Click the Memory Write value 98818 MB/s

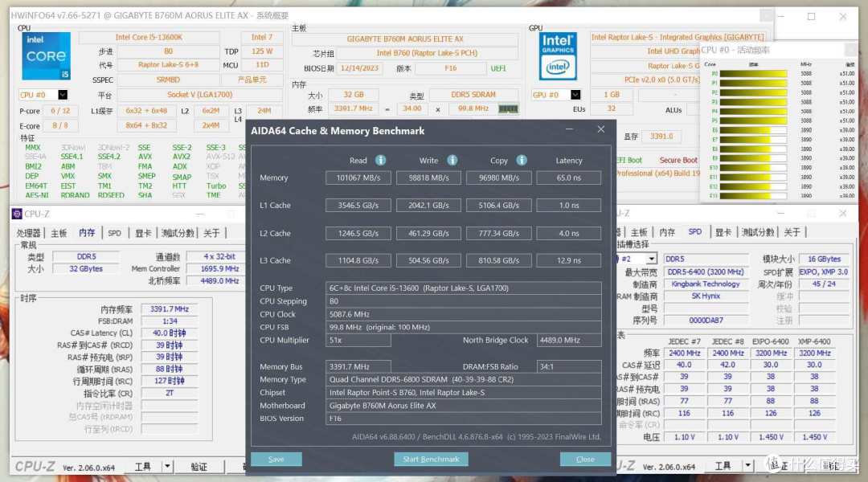(428, 178)
